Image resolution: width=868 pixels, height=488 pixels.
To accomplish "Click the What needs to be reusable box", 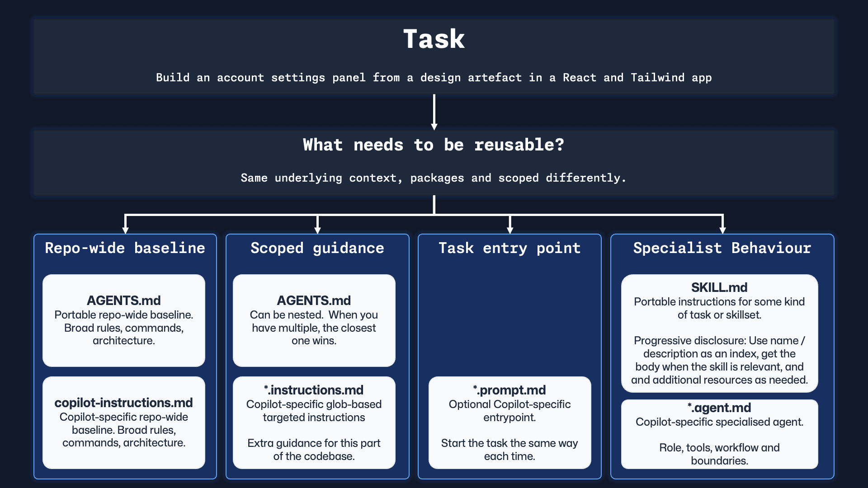I will (433, 145).
